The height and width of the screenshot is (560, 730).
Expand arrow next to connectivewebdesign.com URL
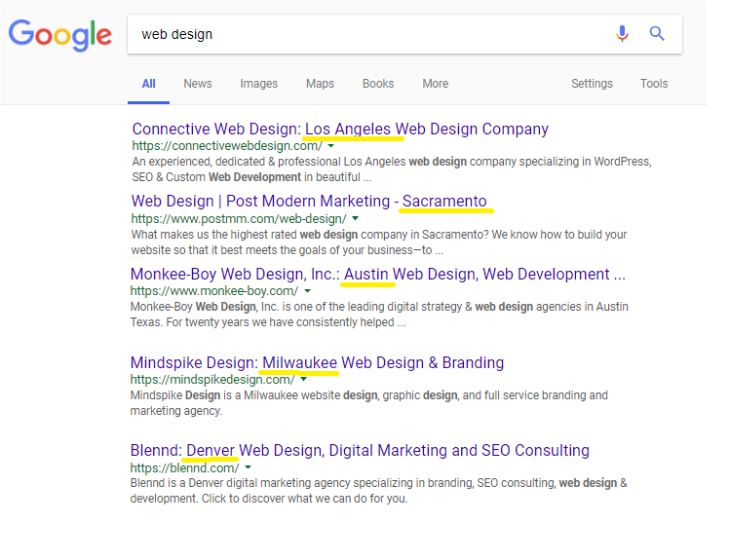(x=331, y=146)
